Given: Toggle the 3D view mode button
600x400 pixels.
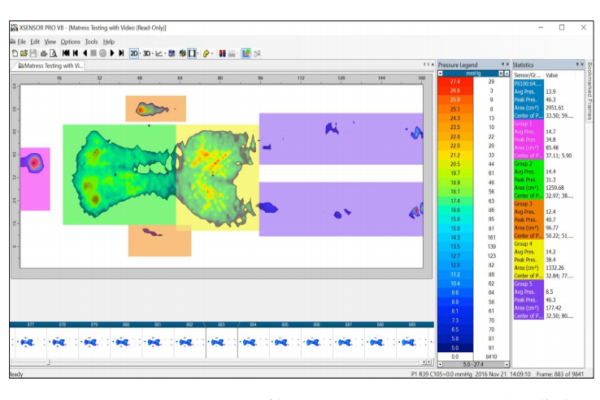Looking at the screenshot, I should coord(146,52).
